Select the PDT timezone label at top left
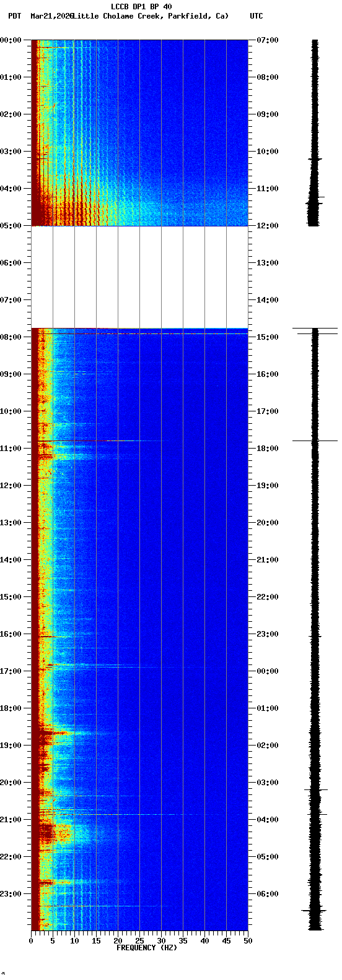This screenshot has height=980, width=342. coord(14,16)
